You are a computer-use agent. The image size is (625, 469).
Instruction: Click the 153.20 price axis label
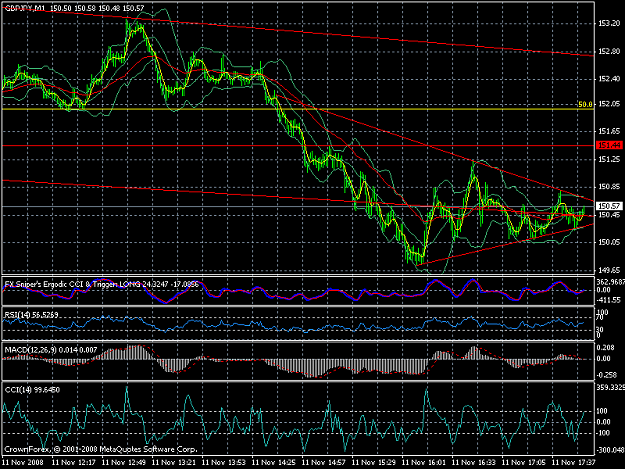[x=609, y=24]
